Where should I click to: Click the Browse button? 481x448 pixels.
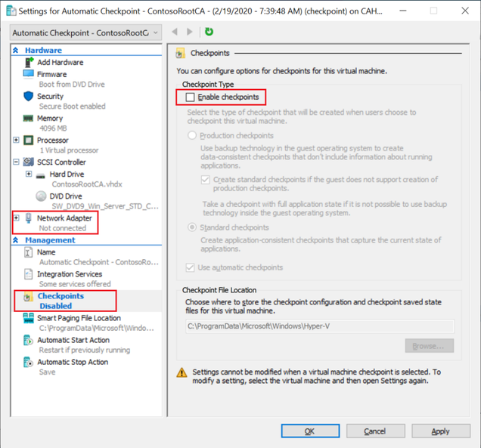429,346
